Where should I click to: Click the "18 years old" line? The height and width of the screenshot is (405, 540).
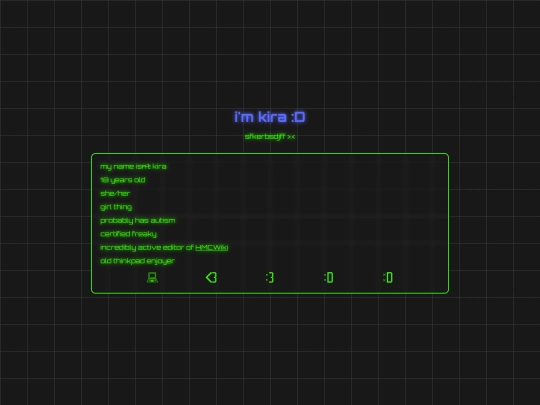[x=123, y=180]
